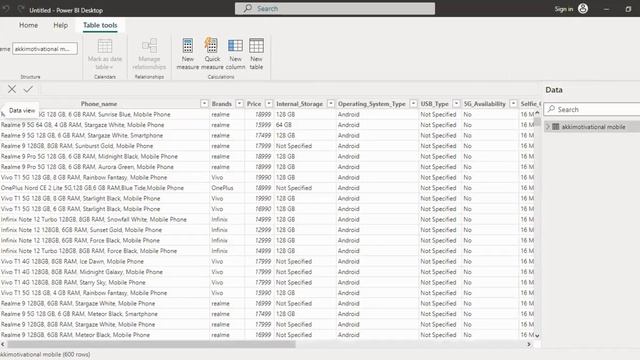This screenshot has height=360, width=640.
Task: Add a New column
Action: pos(235,53)
